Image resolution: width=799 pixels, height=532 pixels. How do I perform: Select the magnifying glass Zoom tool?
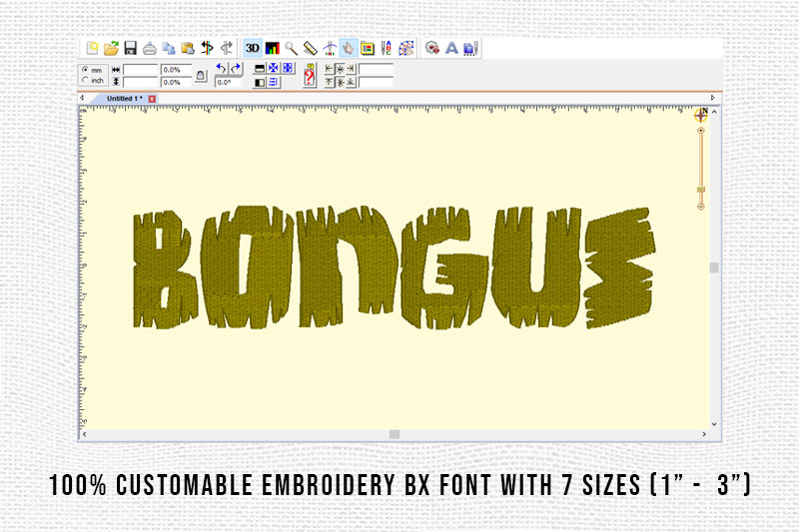click(291, 48)
